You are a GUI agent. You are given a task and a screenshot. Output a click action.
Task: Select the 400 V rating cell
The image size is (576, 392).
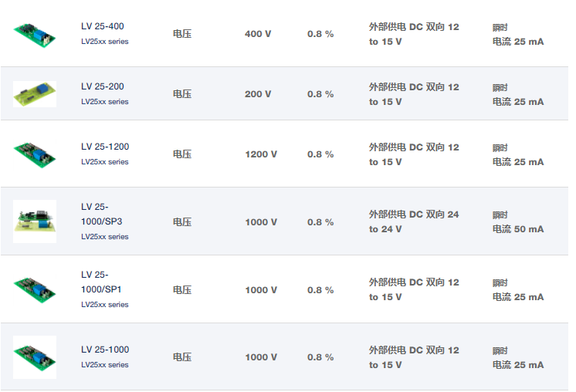point(258,34)
